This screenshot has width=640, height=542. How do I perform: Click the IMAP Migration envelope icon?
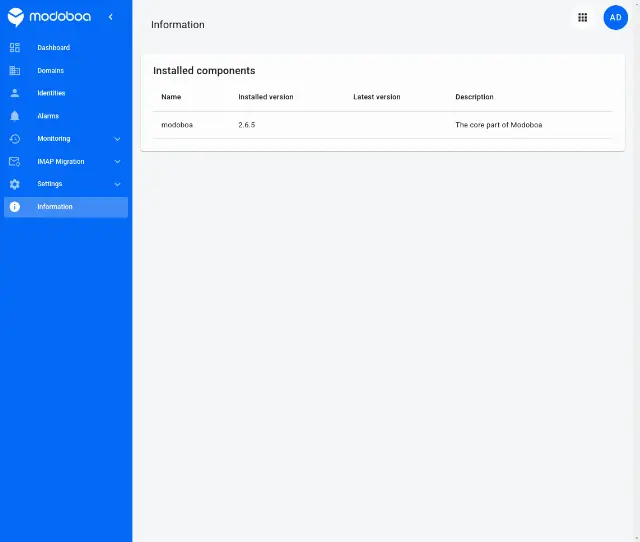point(15,162)
